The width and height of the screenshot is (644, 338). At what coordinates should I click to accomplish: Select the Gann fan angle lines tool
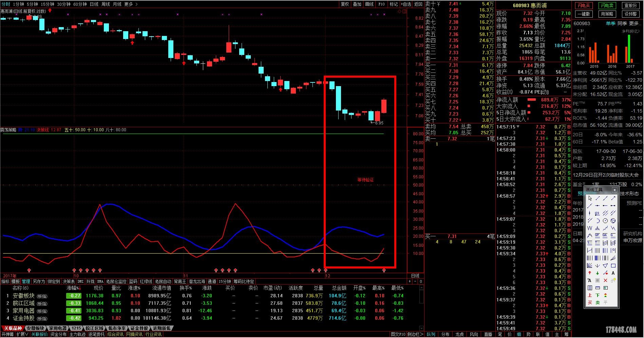pos(590,265)
